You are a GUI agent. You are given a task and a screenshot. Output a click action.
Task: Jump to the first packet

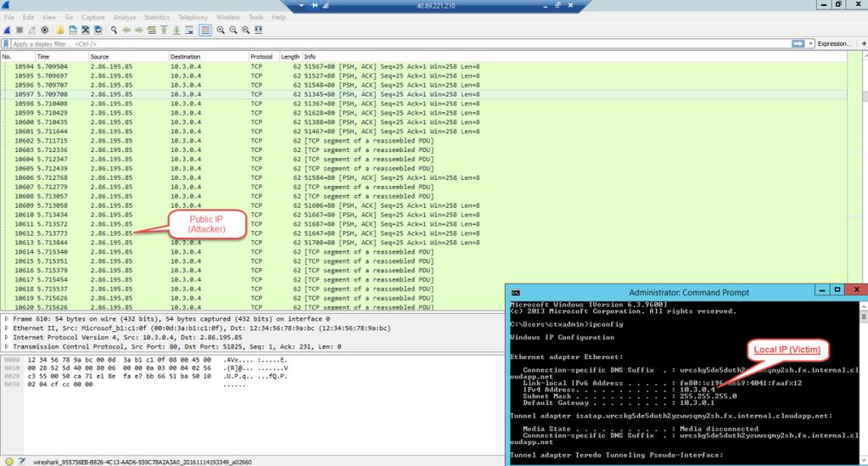[164, 30]
